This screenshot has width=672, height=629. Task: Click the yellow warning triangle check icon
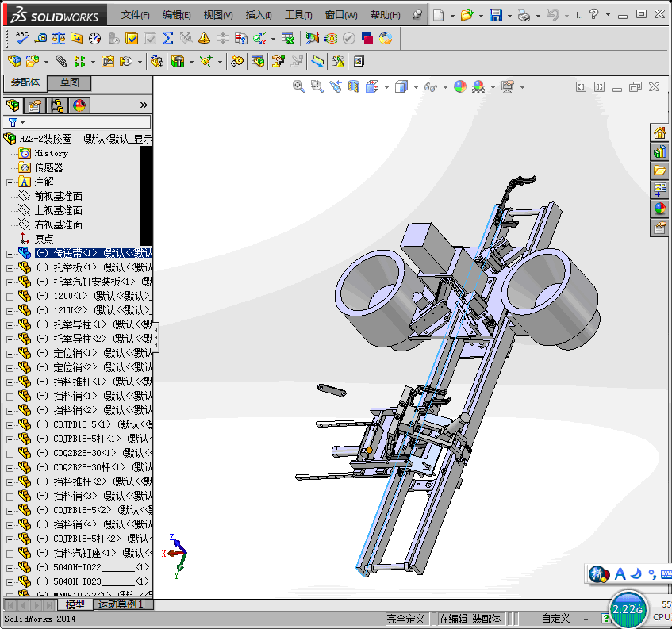(x=205, y=38)
